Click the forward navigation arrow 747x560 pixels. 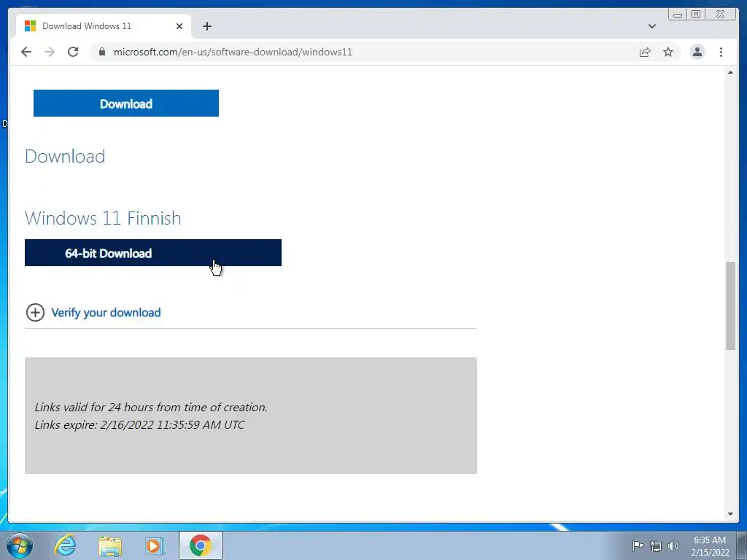pyautogui.click(x=50, y=52)
